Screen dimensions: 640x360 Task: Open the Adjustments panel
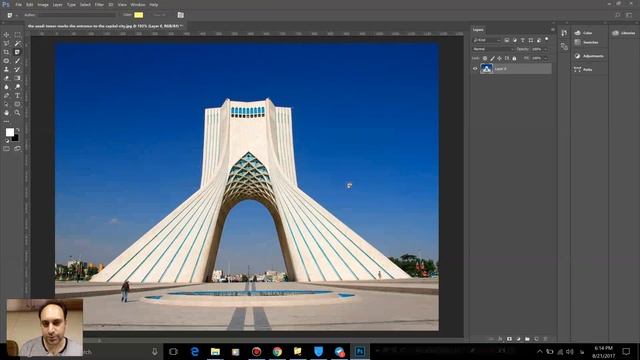coord(589,56)
